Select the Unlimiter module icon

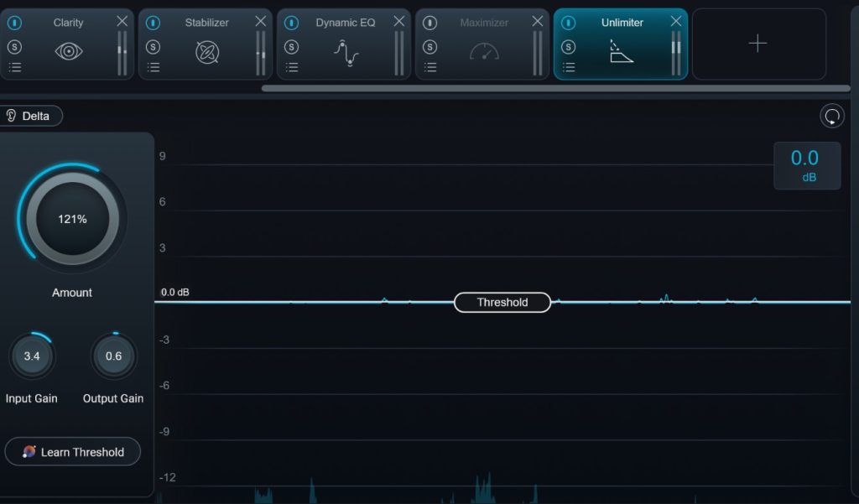click(x=622, y=52)
